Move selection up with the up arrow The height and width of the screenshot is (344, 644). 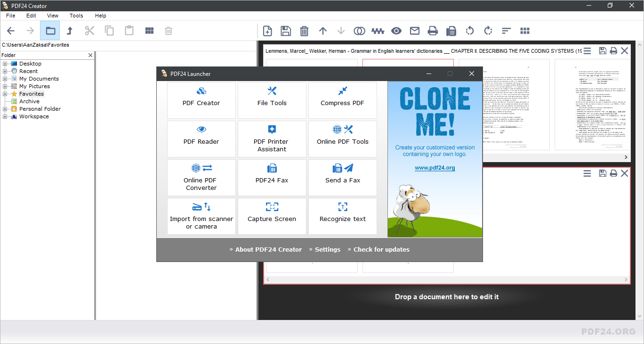coord(322,31)
